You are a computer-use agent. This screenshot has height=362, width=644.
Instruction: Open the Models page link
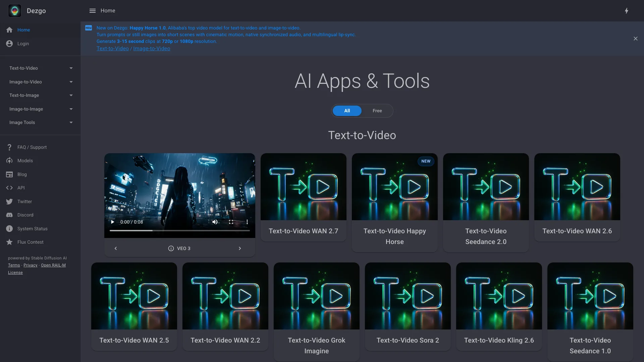tap(40, 161)
